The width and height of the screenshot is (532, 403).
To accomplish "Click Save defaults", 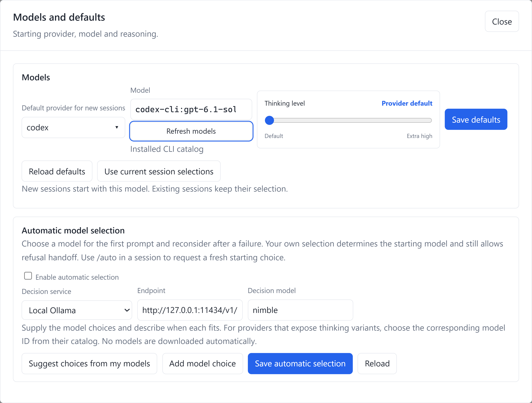I will pos(476,119).
